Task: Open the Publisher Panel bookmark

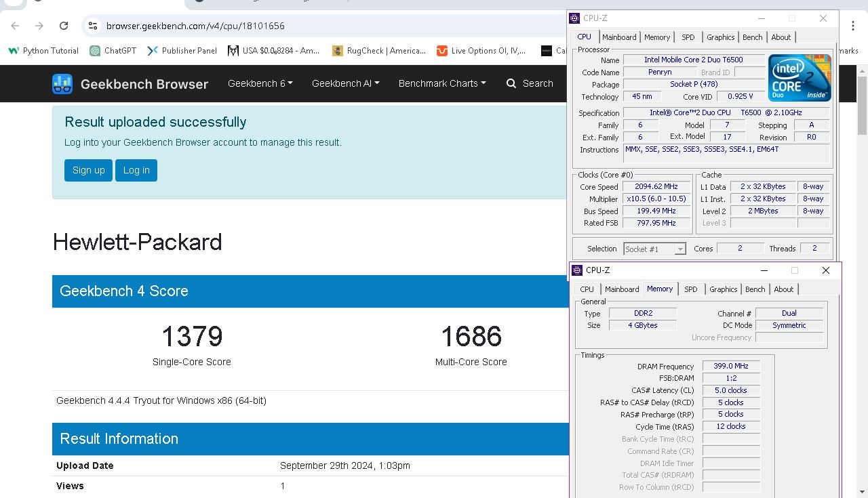Action: coord(182,51)
